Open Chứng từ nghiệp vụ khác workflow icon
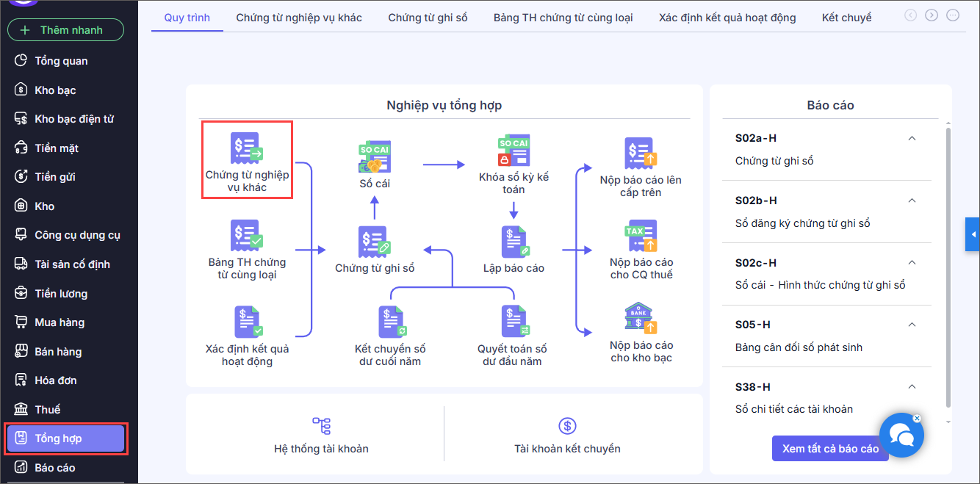 tap(247, 148)
